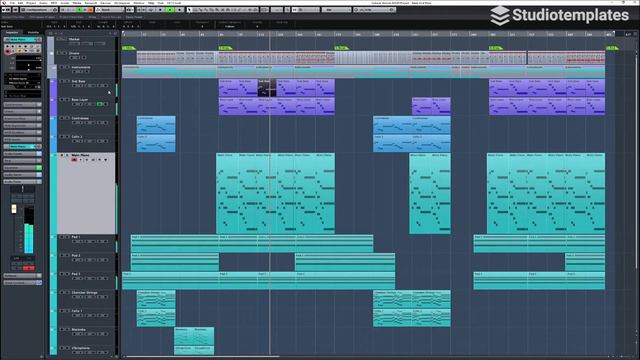640x360 pixels.
Task: Open the Transport menu
Action: coord(90,3)
